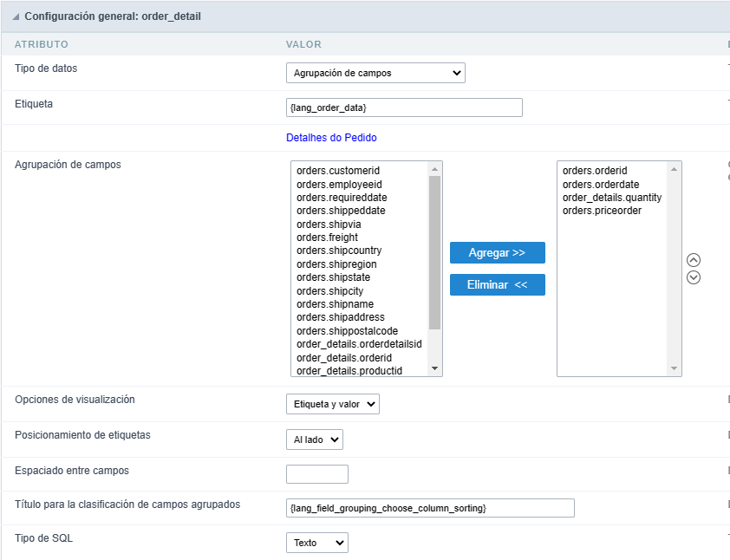This screenshot has width=730, height=560.
Task: Click the move up arrow icon
Action: pyautogui.click(x=693, y=260)
